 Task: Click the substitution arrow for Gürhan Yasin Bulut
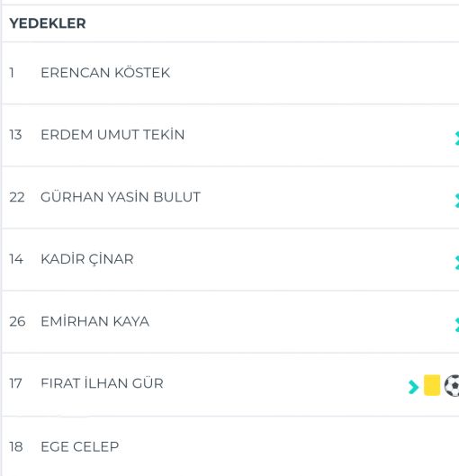point(457,201)
